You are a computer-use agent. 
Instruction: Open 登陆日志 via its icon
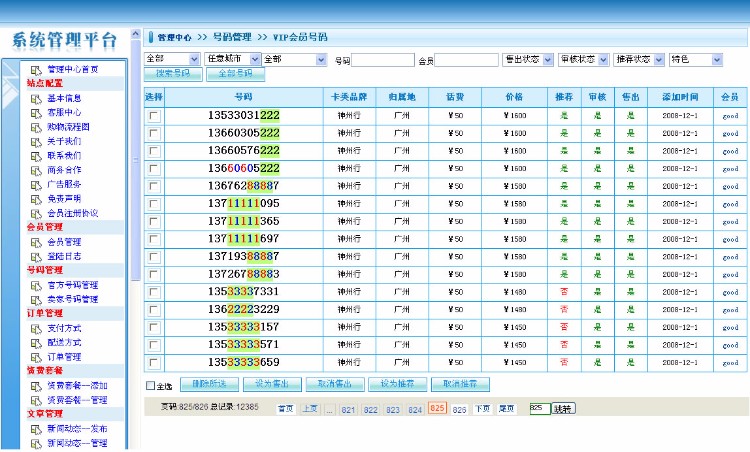36,257
